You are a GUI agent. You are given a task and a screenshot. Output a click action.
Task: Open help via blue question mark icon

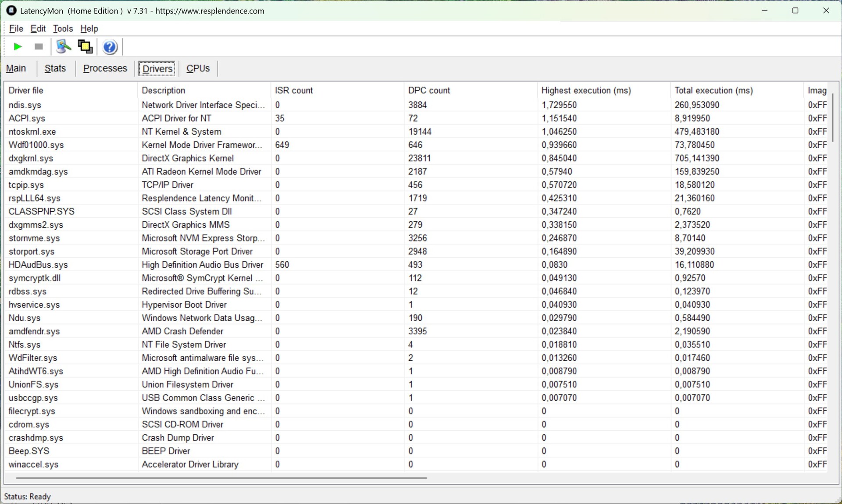pyautogui.click(x=110, y=47)
